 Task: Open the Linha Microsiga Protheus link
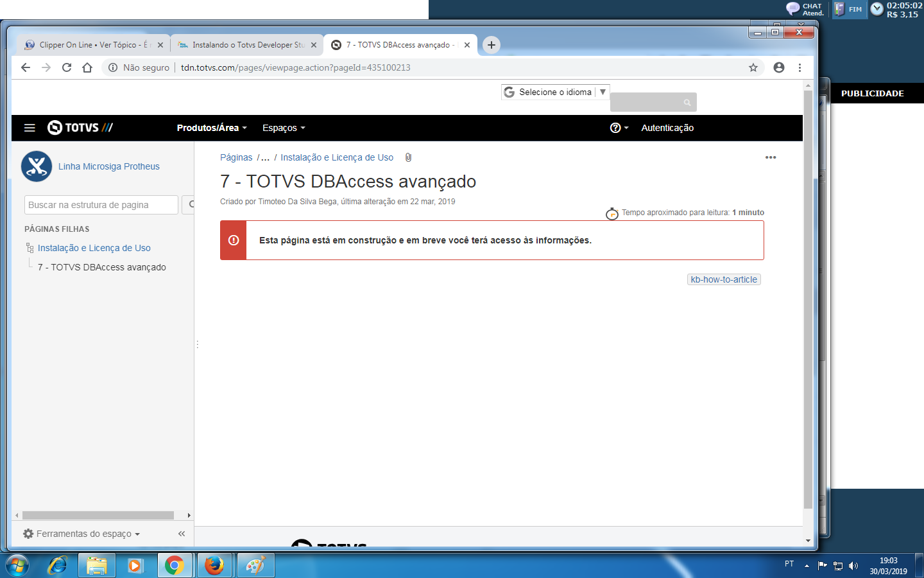[109, 166]
